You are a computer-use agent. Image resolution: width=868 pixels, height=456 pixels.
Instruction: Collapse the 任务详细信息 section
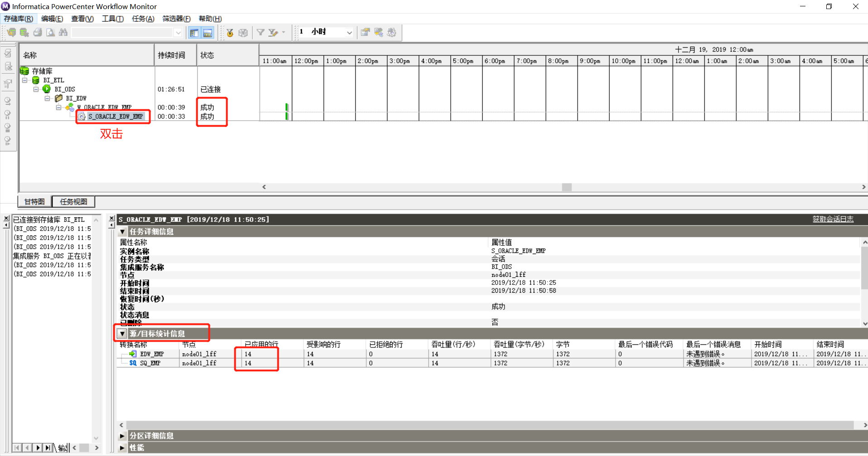[122, 231]
